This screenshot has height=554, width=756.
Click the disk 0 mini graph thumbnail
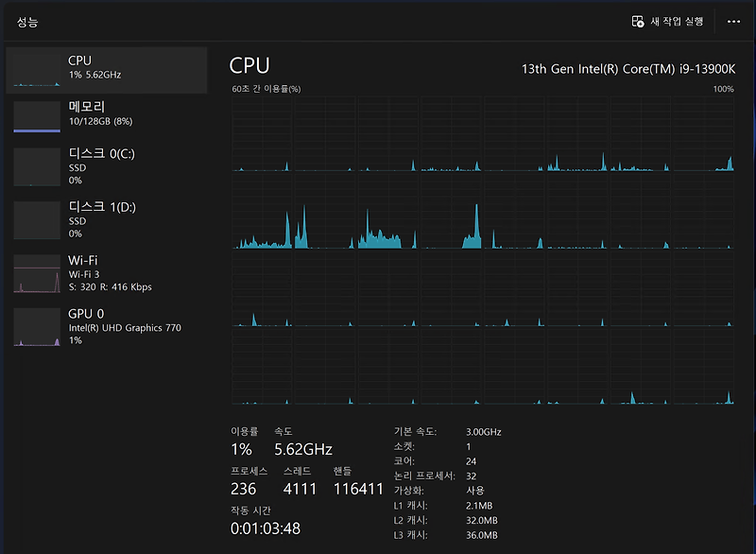point(37,166)
